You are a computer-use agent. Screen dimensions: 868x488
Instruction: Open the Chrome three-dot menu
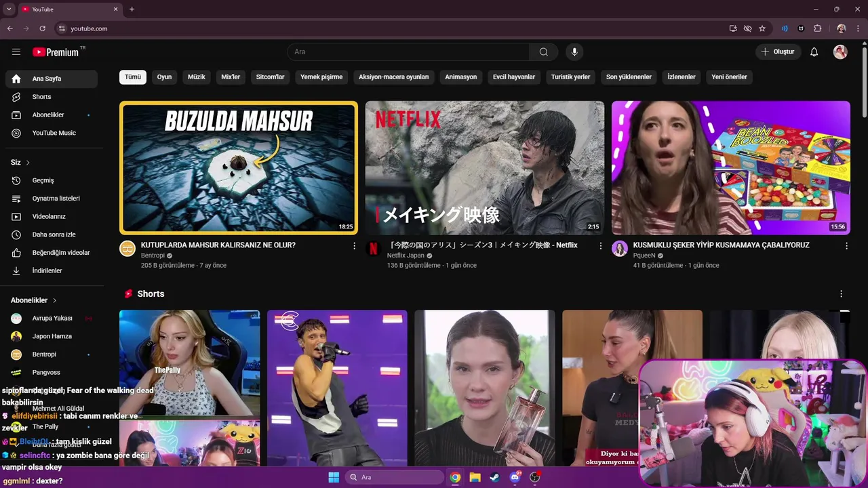858,28
